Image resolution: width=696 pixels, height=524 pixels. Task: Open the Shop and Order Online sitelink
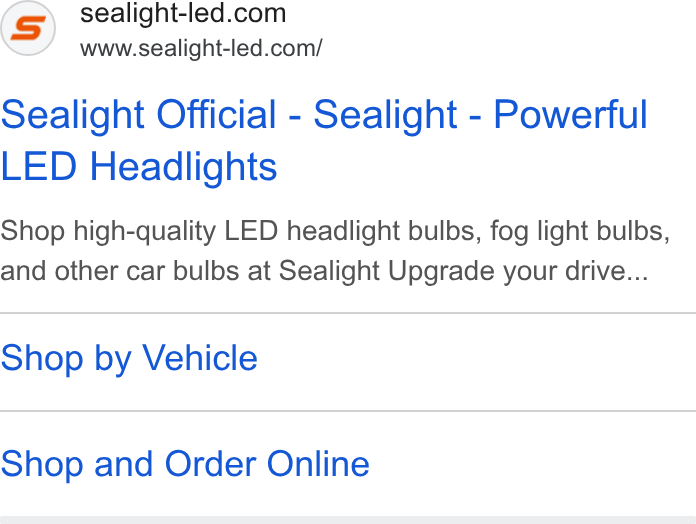click(x=185, y=464)
